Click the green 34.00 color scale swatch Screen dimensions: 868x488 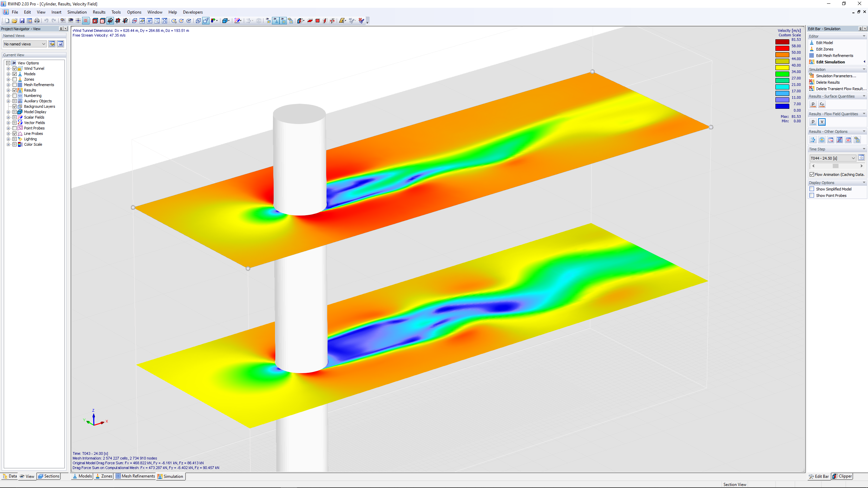pos(782,74)
